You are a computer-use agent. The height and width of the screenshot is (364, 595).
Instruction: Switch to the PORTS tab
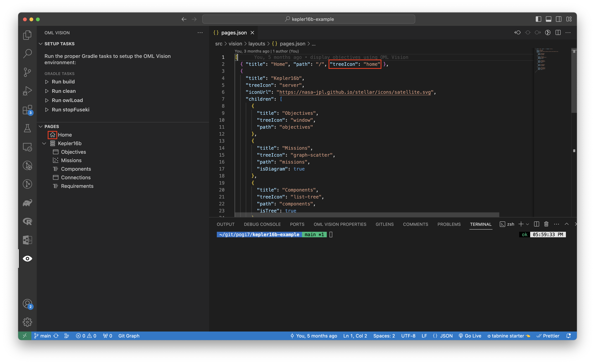click(x=297, y=224)
